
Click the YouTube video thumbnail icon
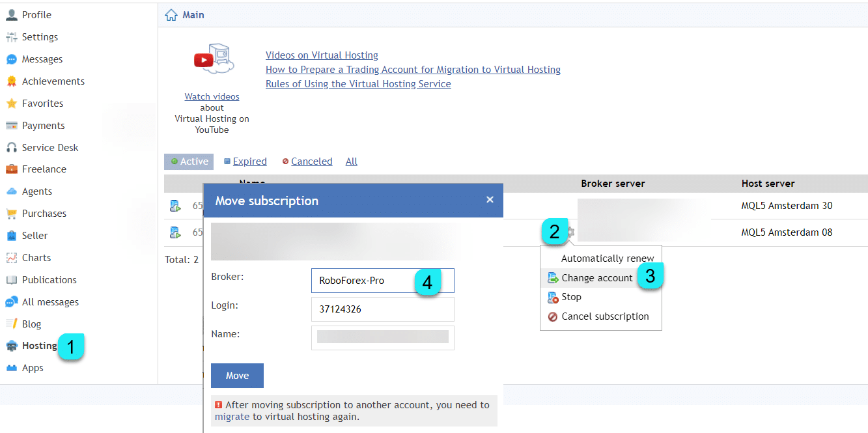pos(213,61)
